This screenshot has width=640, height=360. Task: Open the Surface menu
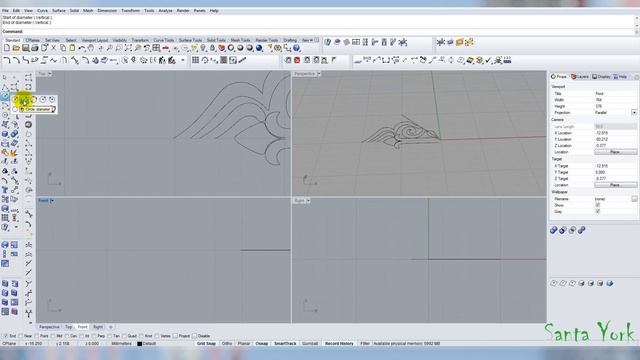59,11
